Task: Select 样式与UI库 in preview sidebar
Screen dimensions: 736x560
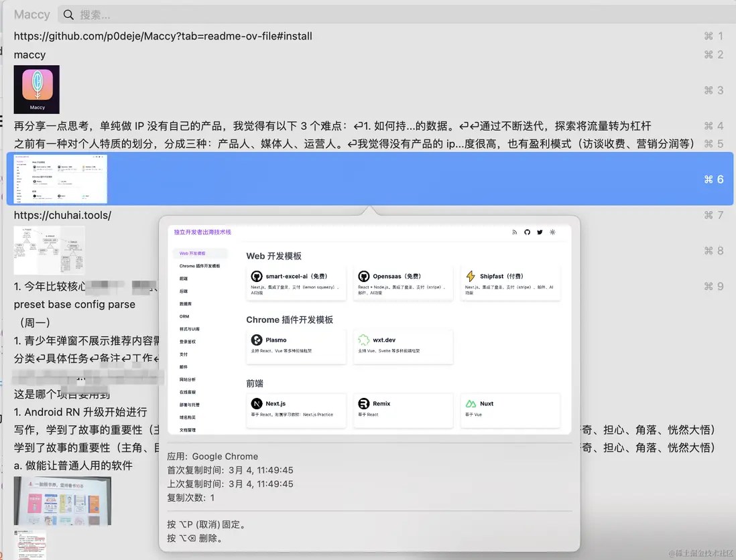Action: pyautogui.click(x=190, y=330)
